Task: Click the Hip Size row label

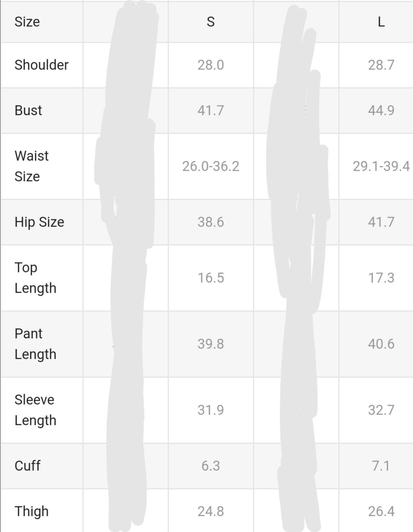Action: tap(39, 222)
